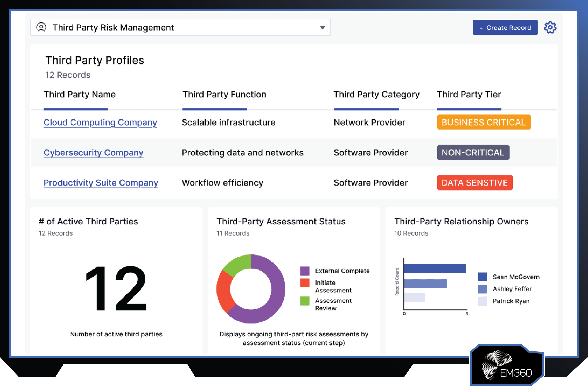Click '10 Records' under Relationship Owners
Image resolution: width=588 pixels, height=392 pixels.
click(411, 233)
